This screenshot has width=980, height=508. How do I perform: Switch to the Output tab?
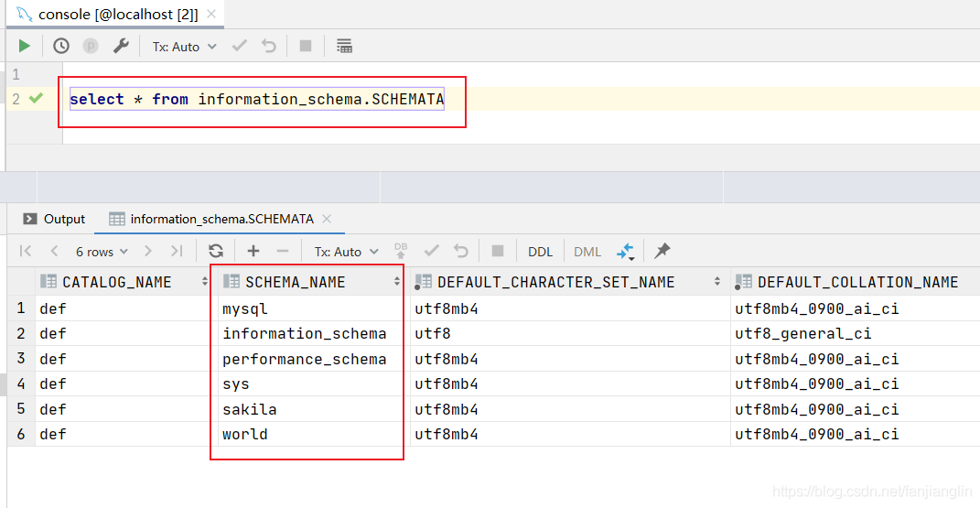pyautogui.click(x=54, y=219)
